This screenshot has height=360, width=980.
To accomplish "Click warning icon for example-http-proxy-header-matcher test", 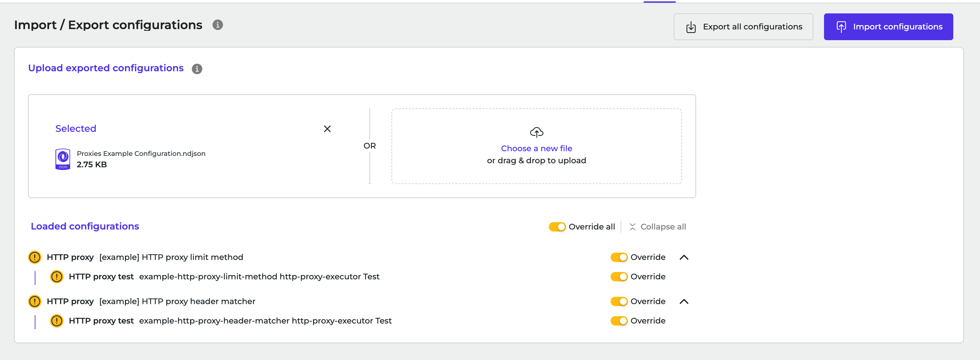I will tap(57, 321).
